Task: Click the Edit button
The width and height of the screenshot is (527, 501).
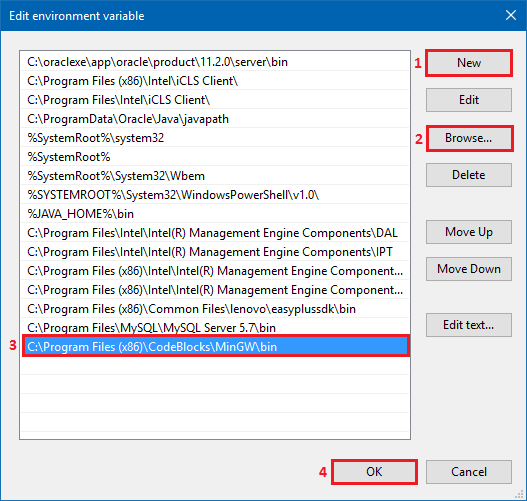Action: [x=469, y=100]
